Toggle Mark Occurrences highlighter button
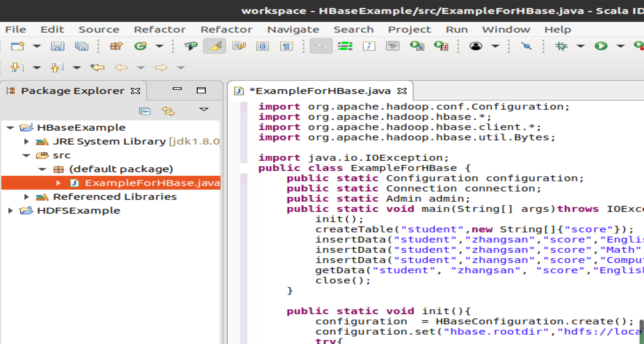The height and width of the screenshot is (344, 644). coord(215,46)
